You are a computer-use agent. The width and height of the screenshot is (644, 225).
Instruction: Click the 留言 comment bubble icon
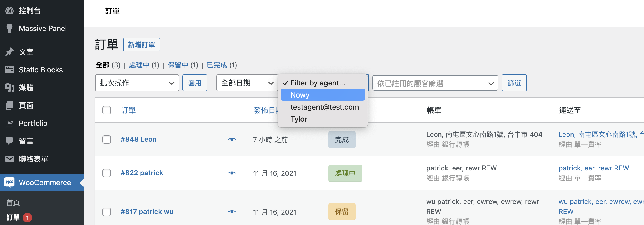click(9, 141)
